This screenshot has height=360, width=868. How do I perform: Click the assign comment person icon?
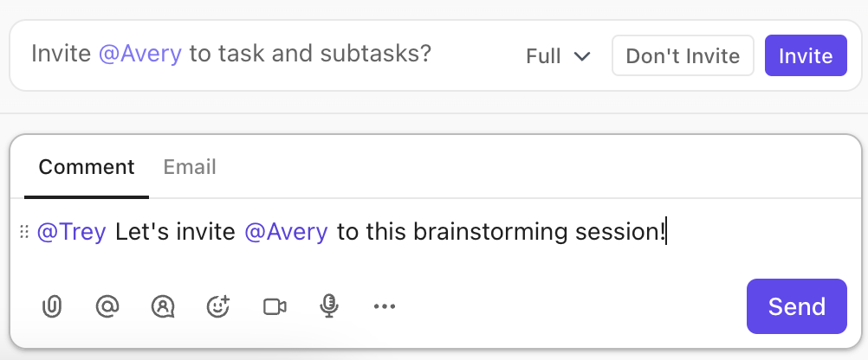[x=162, y=306]
